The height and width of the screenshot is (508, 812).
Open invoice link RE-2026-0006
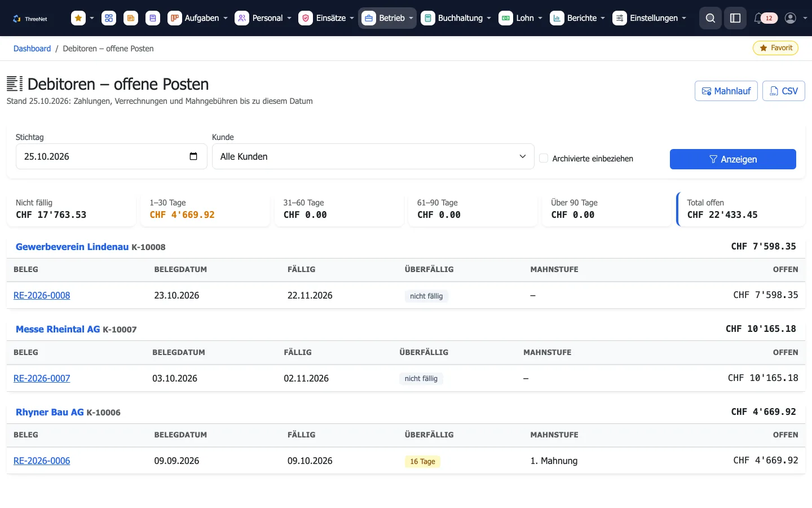pyautogui.click(x=42, y=461)
